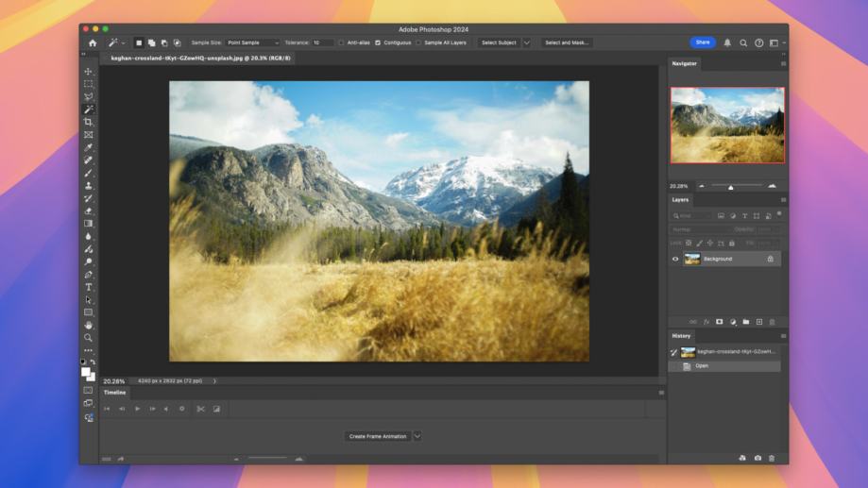The image size is (868, 488).
Task: Select the Eraser tool
Action: click(89, 210)
